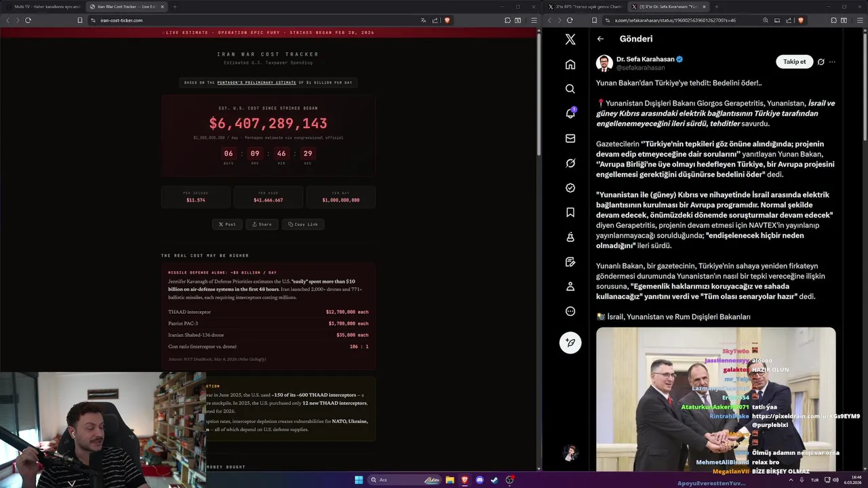The width and height of the screenshot is (868, 488).
Task: Go back with the Gönderi arrow
Action: (600, 39)
